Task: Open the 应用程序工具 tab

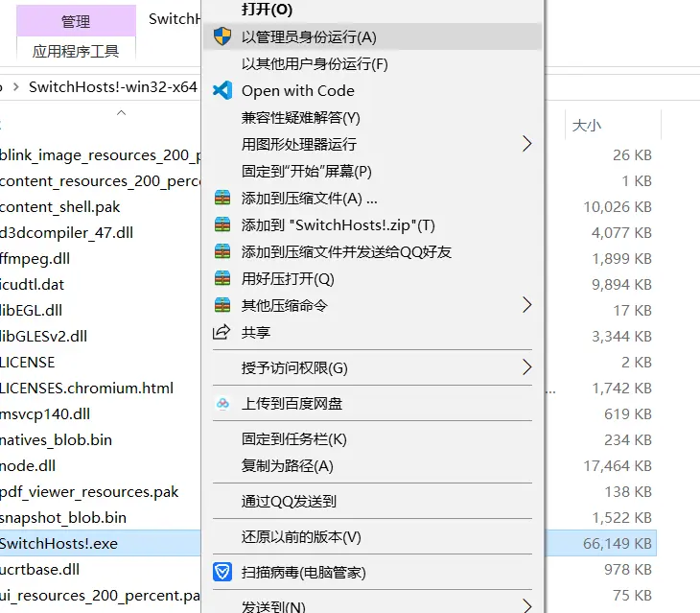Action: [76, 52]
